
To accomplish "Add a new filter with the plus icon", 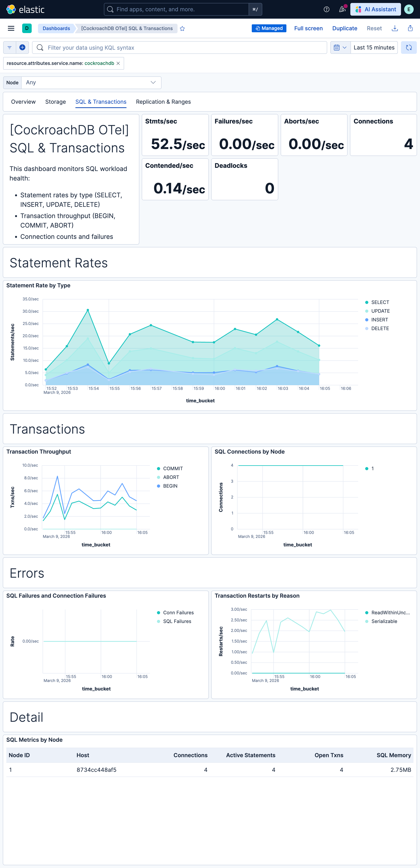I will (x=22, y=47).
